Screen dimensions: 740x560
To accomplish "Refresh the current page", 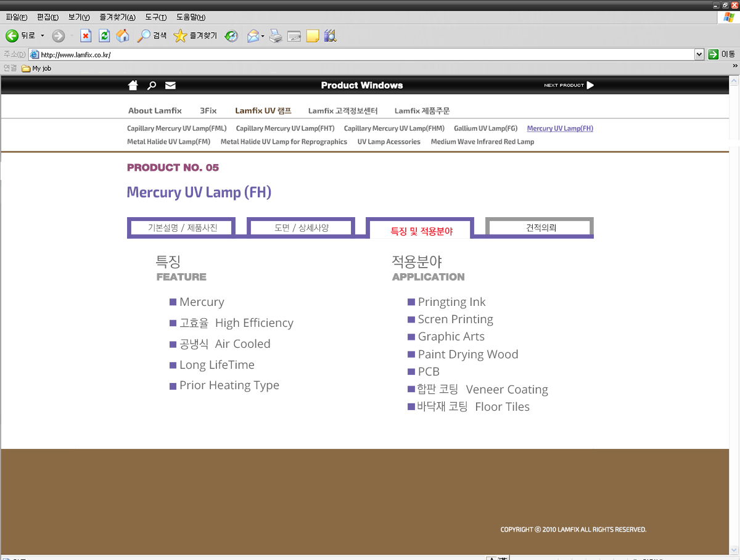I will pos(104,36).
